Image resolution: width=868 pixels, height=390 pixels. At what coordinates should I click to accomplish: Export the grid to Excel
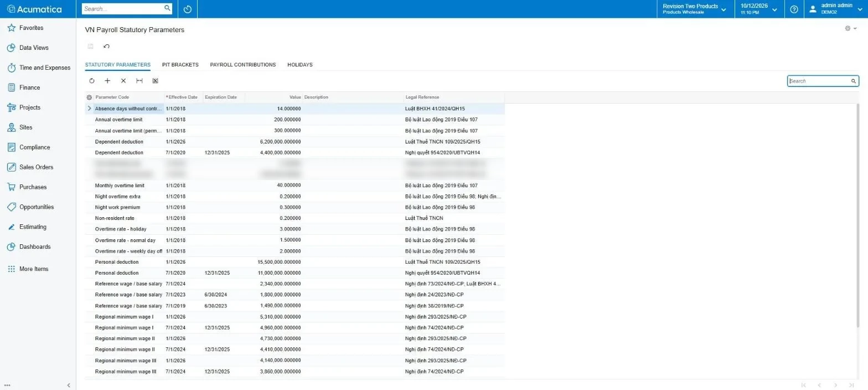point(156,81)
